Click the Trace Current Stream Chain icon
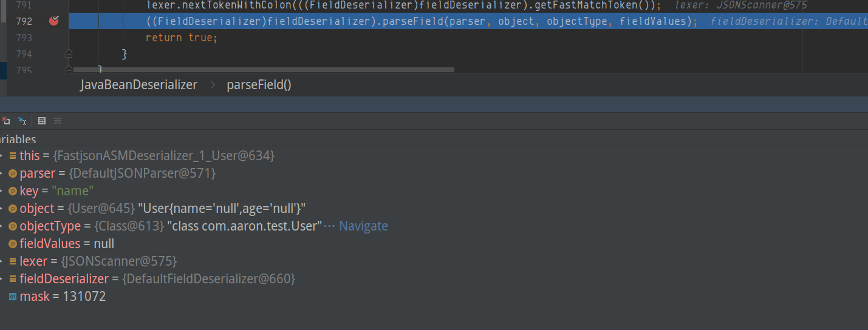This screenshot has height=330, width=868. point(58,121)
